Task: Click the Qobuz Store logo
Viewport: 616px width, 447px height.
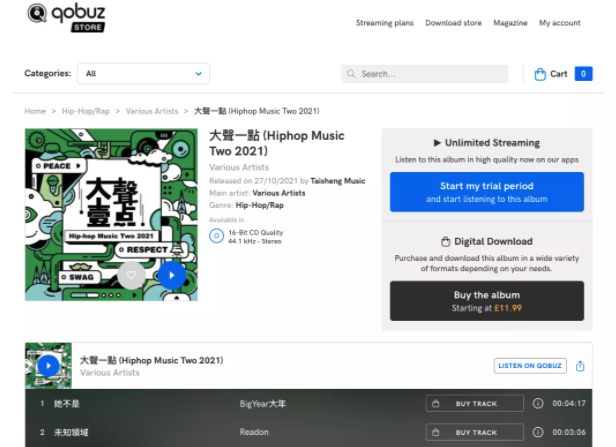Action: pos(66,17)
